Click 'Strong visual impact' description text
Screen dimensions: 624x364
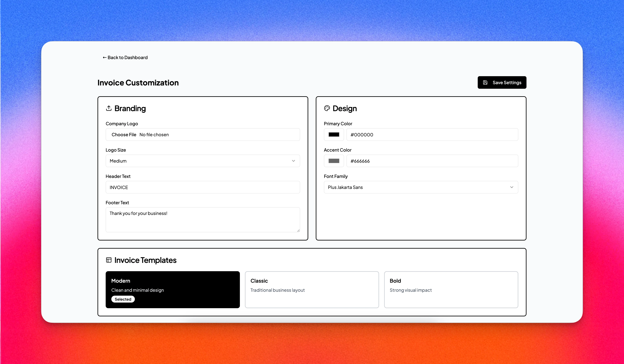tap(411, 290)
